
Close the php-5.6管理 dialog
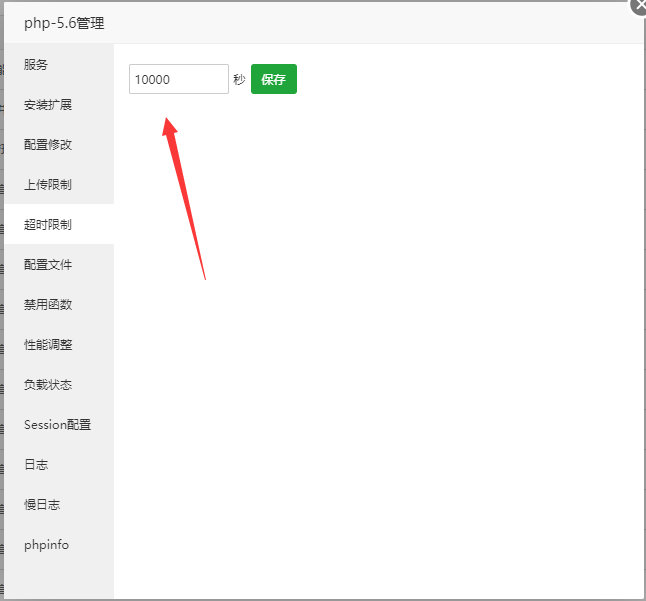point(639,6)
